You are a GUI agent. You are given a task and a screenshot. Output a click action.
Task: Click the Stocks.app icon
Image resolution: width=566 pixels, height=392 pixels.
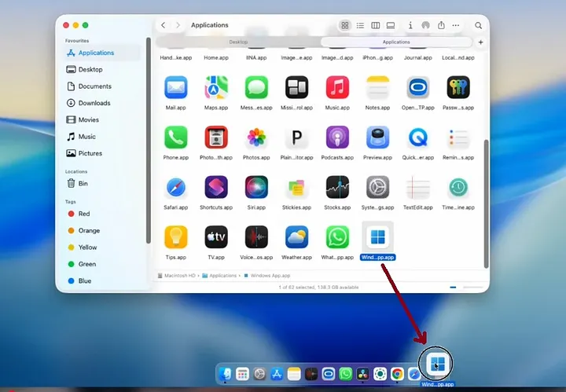pyautogui.click(x=337, y=187)
